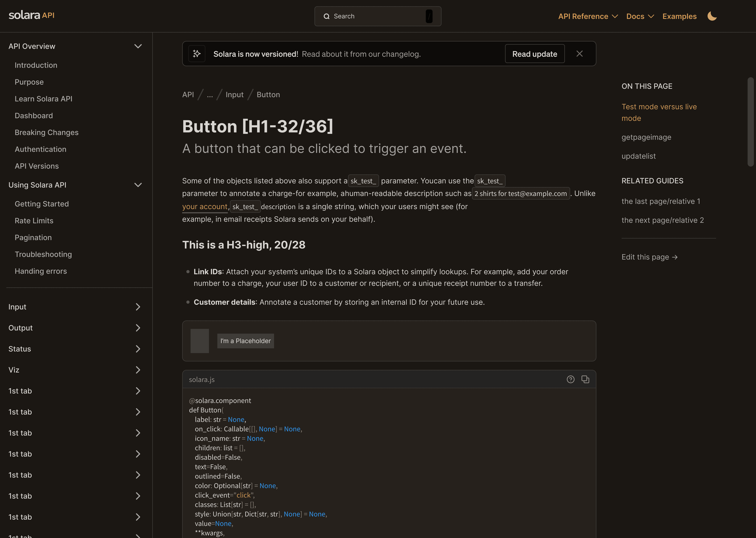Screen dimensions: 756x538
Task: Click the I'm a Placeholder button
Action: [x=245, y=341]
